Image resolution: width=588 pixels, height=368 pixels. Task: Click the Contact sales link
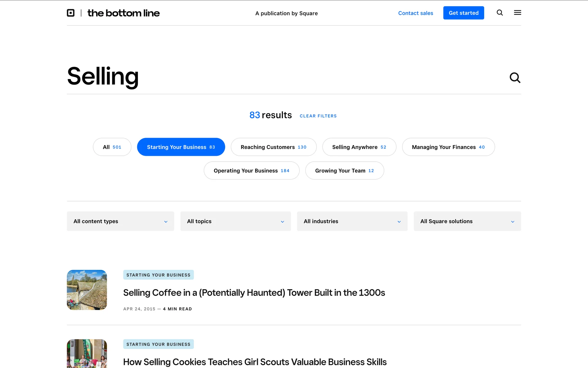pyautogui.click(x=416, y=13)
